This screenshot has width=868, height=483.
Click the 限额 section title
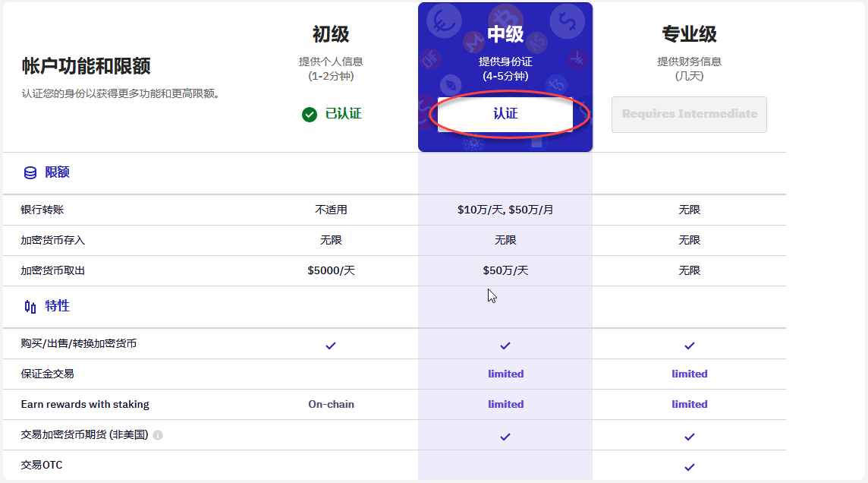coord(57,172)
